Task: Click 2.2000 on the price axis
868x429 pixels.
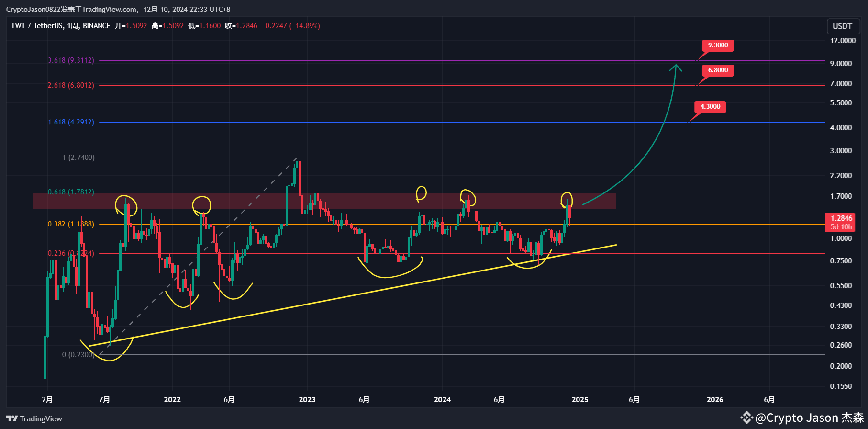Action: pyautogui.click(x=841, y=176)
